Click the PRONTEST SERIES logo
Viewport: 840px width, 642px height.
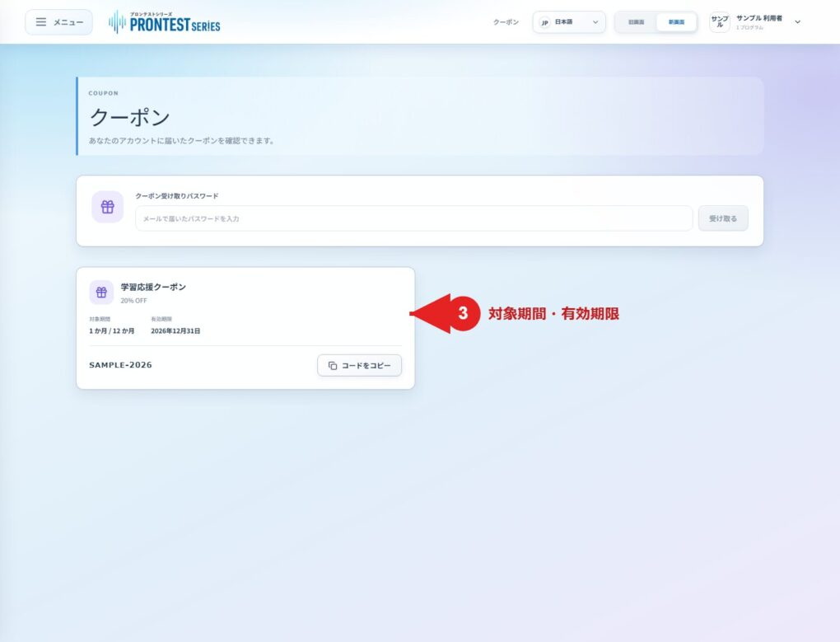pos(165,22)
